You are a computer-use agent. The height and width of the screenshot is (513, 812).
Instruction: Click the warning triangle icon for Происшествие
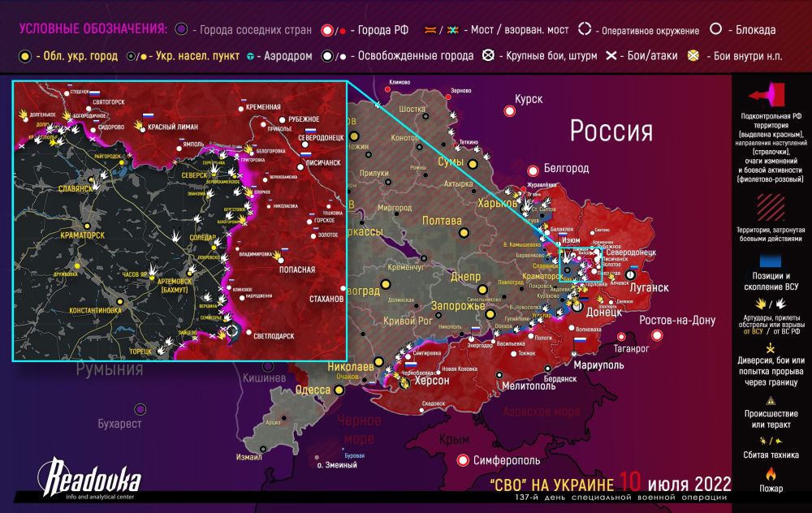pyautogui.click(x=770, y=402)
